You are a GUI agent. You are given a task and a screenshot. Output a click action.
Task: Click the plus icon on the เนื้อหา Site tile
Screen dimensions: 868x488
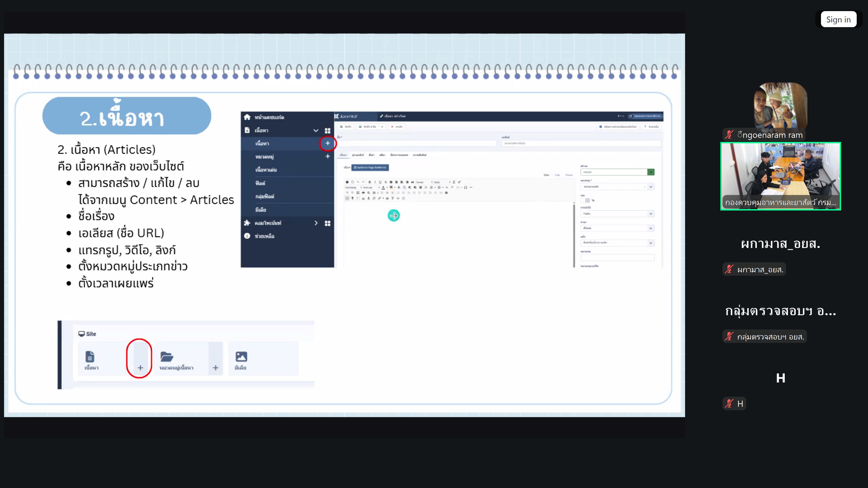[x=140, y=368]
